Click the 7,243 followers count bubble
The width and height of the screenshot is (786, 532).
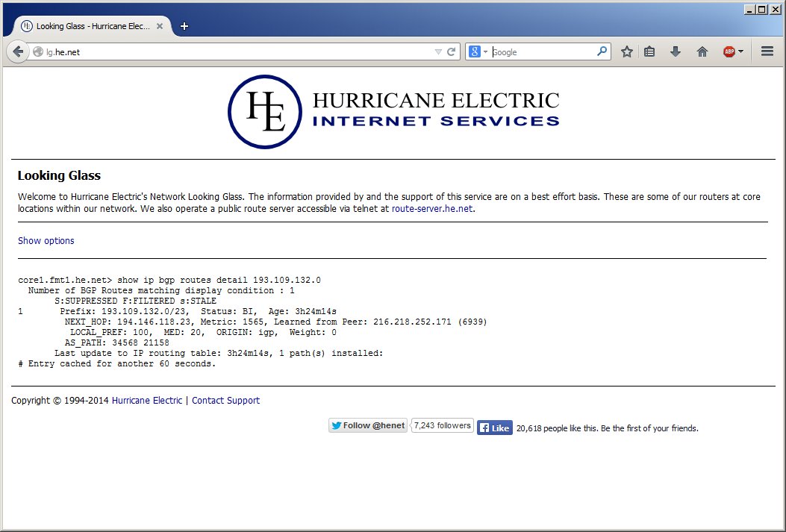[442, 425]
